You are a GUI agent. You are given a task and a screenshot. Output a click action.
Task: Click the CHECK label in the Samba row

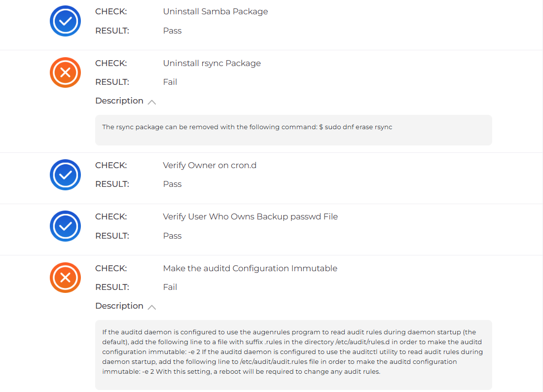coord(111,11)
